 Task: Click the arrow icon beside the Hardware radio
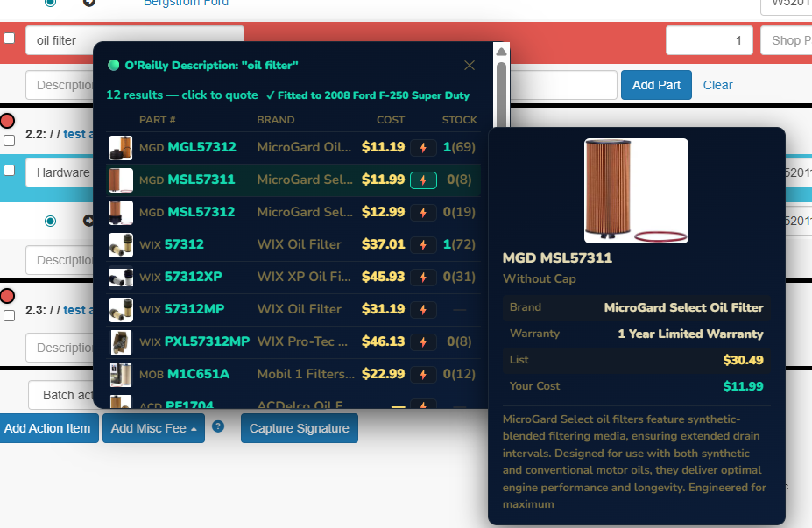(88, 221)
